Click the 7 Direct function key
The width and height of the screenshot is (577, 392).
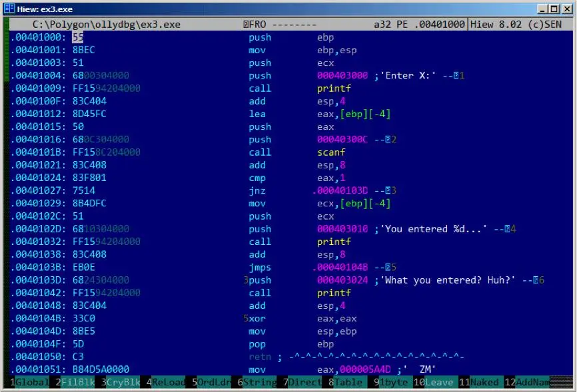302,383
